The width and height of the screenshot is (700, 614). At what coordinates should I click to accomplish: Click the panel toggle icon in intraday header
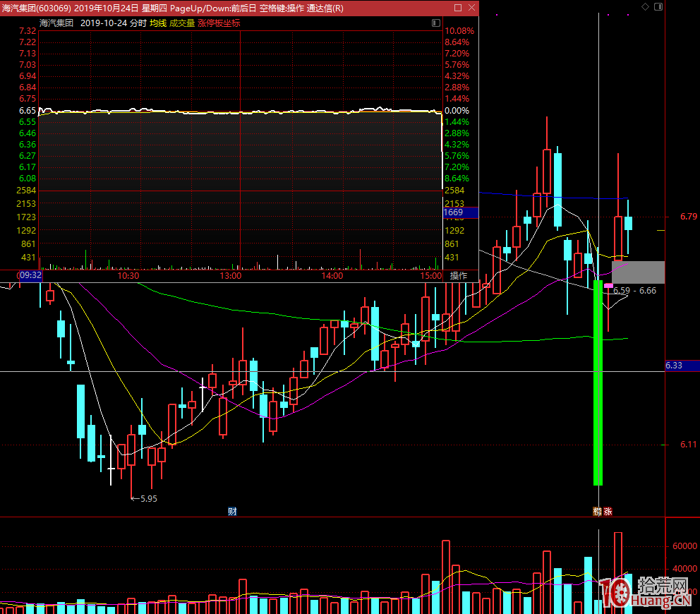point(435,23)
